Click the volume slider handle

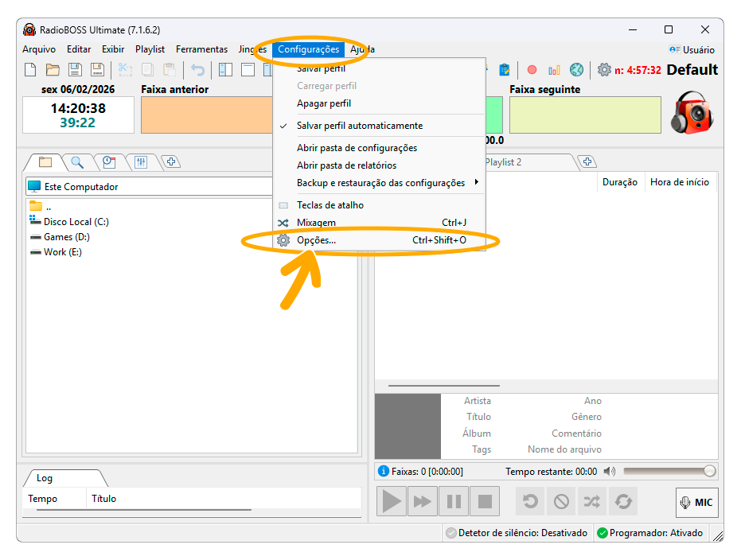pyautogui.click(x=709, y=471)
